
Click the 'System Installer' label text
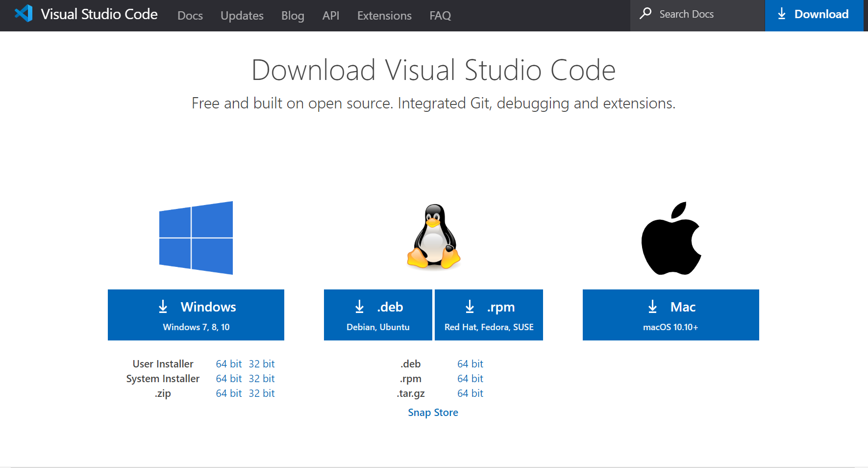pos(163,379)
